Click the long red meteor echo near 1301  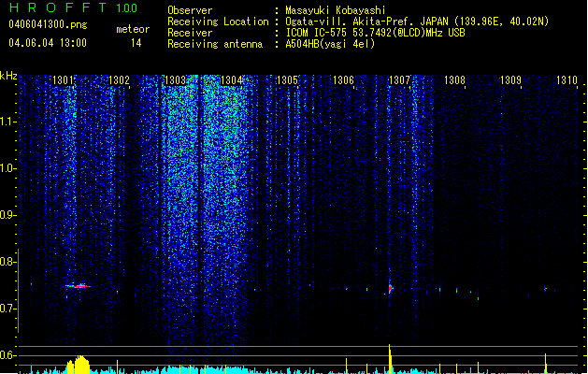point(78,286)
